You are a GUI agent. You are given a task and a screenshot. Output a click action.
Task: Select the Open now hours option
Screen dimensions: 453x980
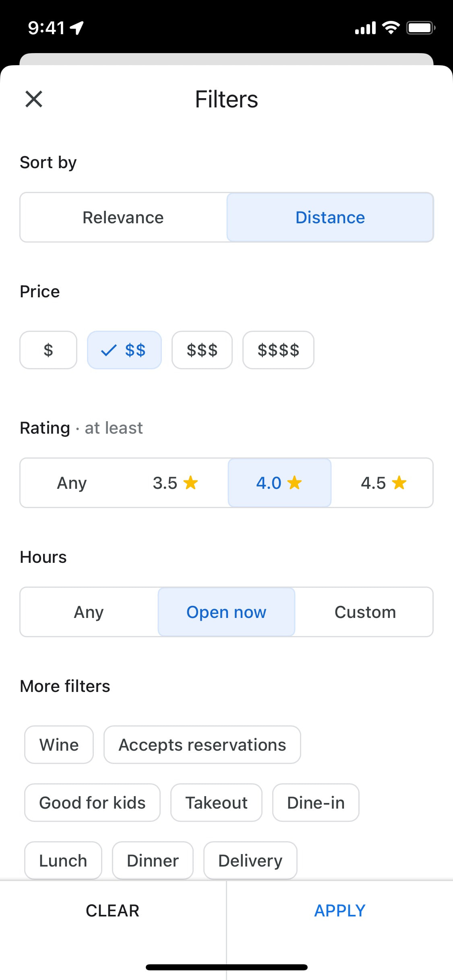tap(226, 612)
